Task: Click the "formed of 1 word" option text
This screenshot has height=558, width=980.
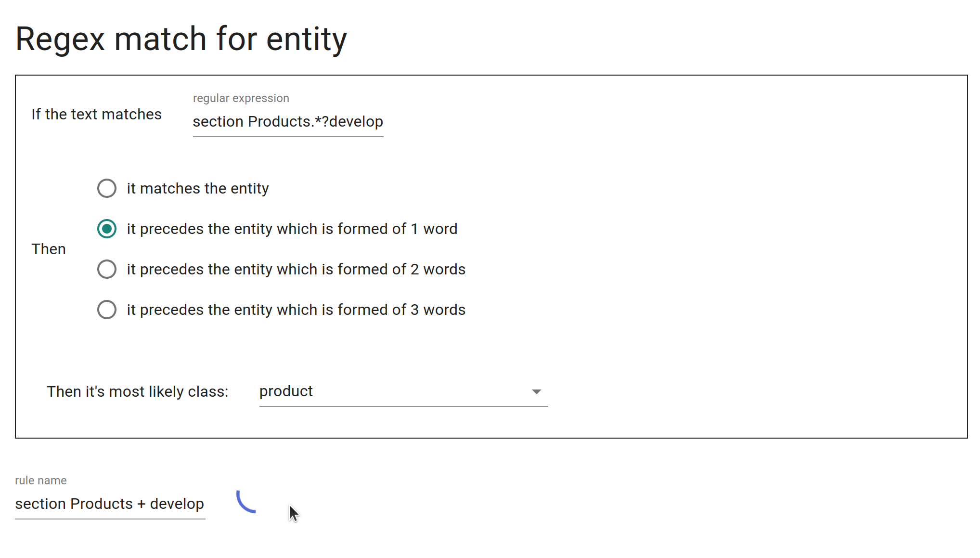Action: 292,229
